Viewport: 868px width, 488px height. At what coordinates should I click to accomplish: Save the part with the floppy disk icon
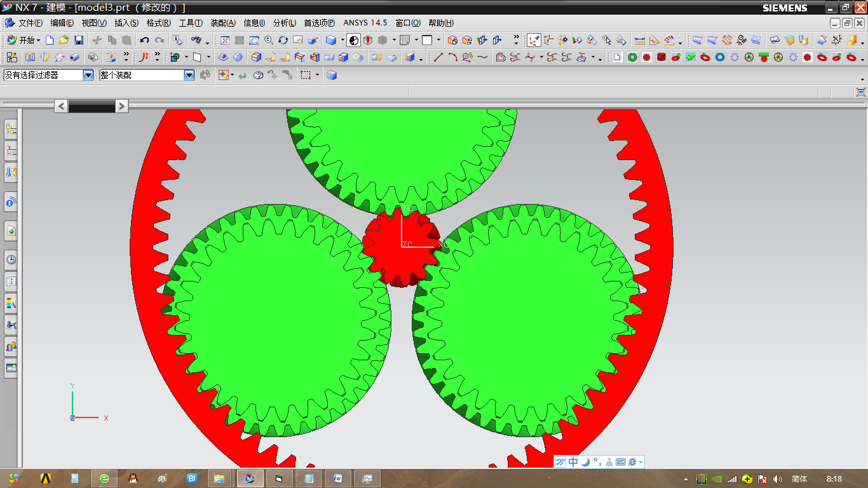(x=79, y=40)
